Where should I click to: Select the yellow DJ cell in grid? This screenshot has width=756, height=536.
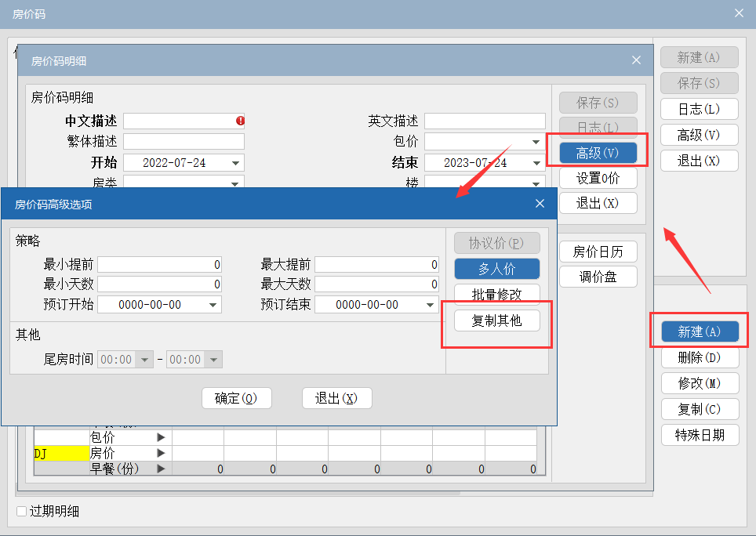(x=62, y=453)
